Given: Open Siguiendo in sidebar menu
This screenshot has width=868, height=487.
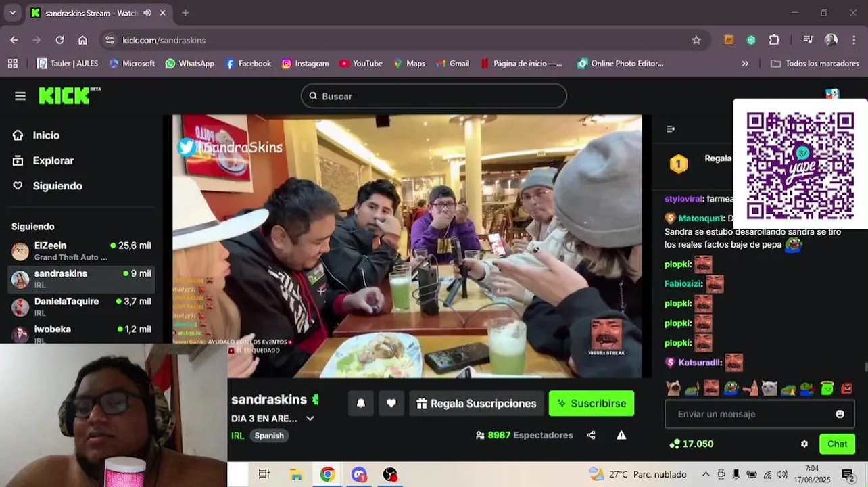Looking at the screenshot, I should point(47,186).
